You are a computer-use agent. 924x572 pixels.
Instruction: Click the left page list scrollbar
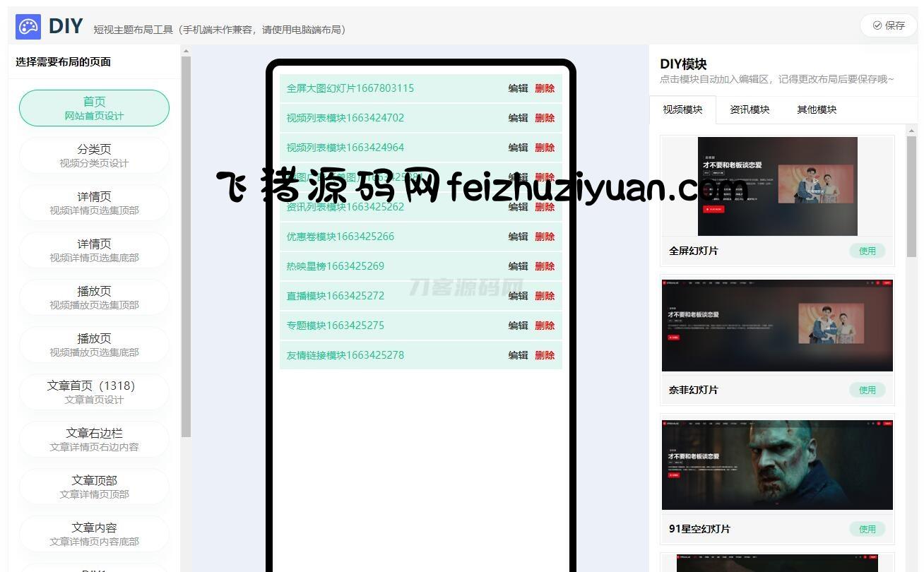[x=186, y=247]
